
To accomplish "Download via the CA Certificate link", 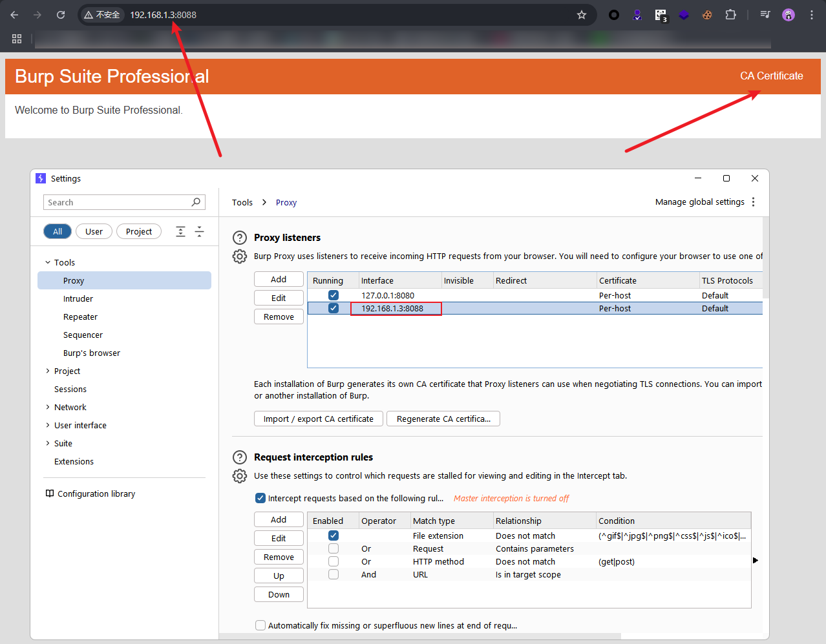I will tap(771, 76).
